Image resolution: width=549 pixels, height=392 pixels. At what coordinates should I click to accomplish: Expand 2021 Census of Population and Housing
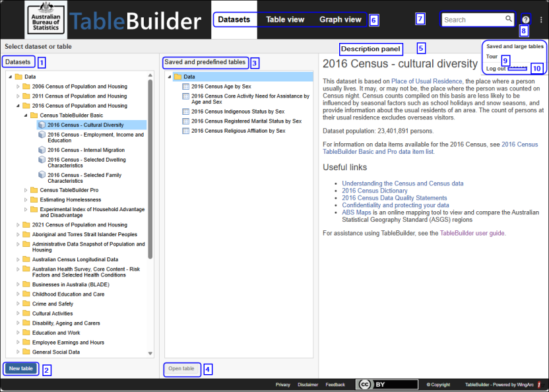click(18, 224)
